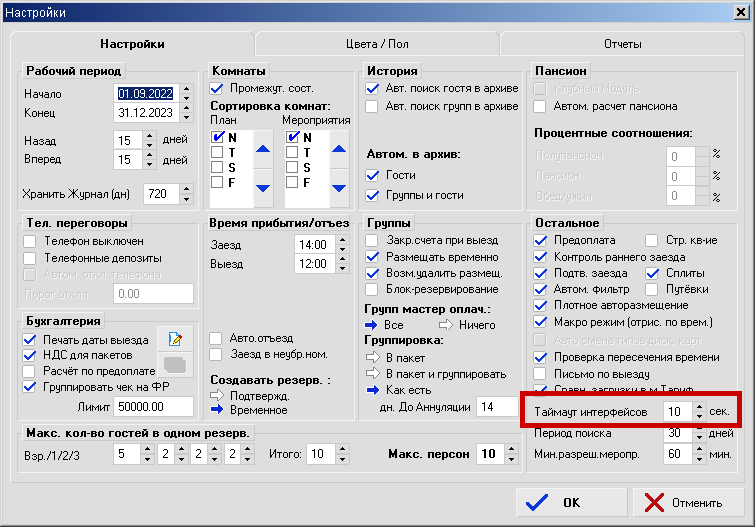Choose the Ничего arrow under Групп мастер оплач.

pyautogui.click(x=446, y=325)
